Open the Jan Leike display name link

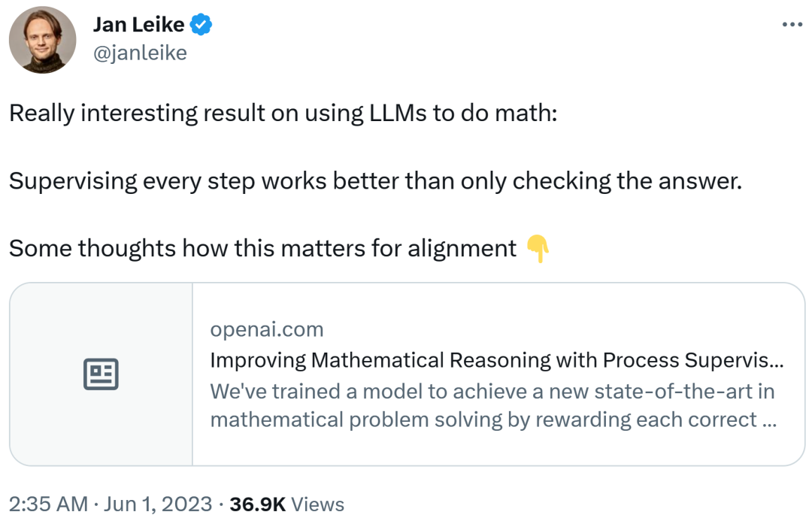coord(138,25)
